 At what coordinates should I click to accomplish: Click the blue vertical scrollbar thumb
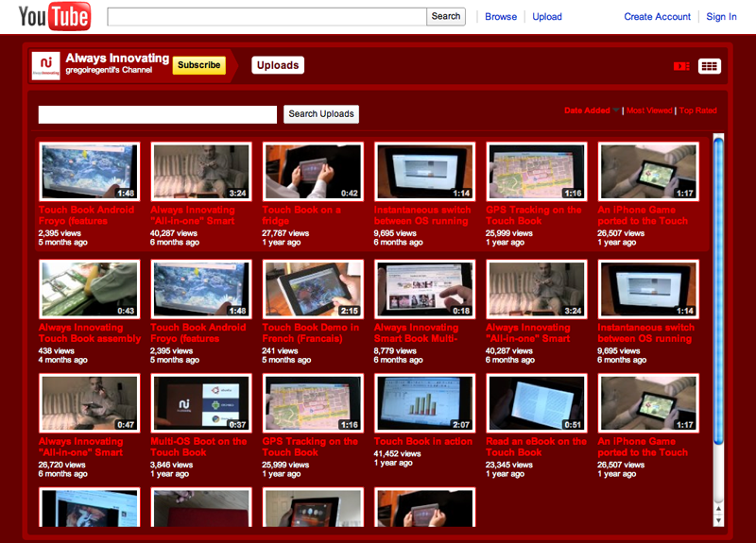[x=718, y=291]
